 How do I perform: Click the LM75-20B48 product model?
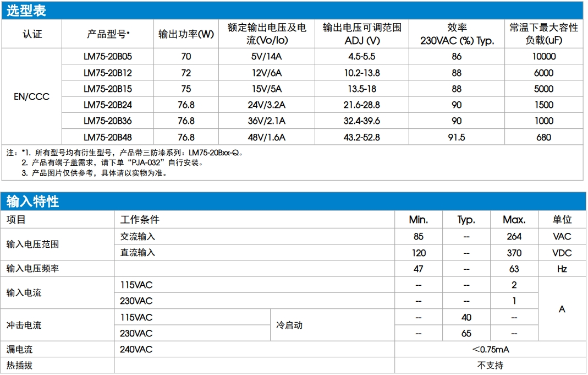(x=108, y=137)
